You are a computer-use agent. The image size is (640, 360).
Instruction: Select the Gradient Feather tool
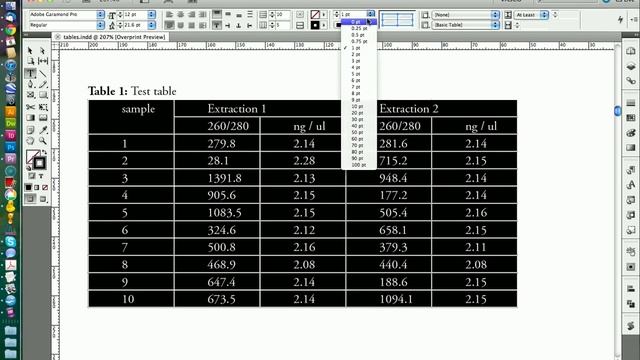[x=42, y=118]
